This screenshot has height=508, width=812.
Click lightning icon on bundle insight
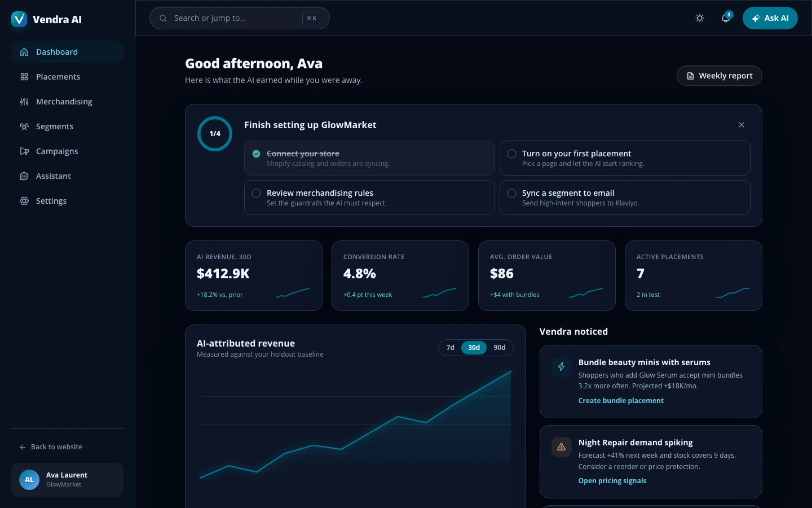click(561, 367)
